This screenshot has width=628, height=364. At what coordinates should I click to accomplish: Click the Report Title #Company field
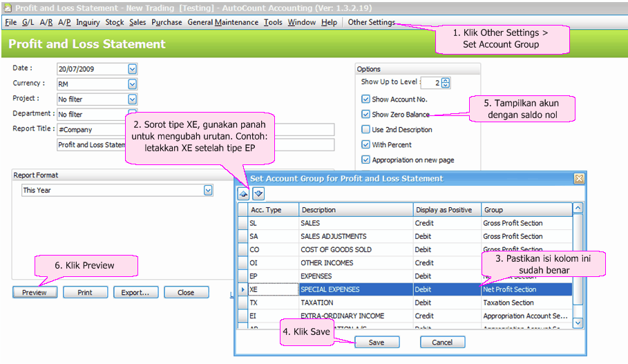[x=90, y=129]
